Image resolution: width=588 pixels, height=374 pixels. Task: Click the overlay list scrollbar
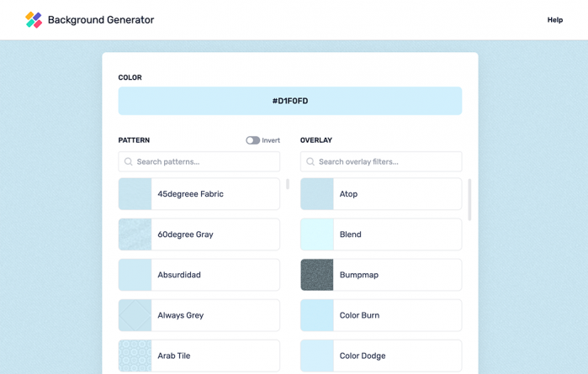469,199
